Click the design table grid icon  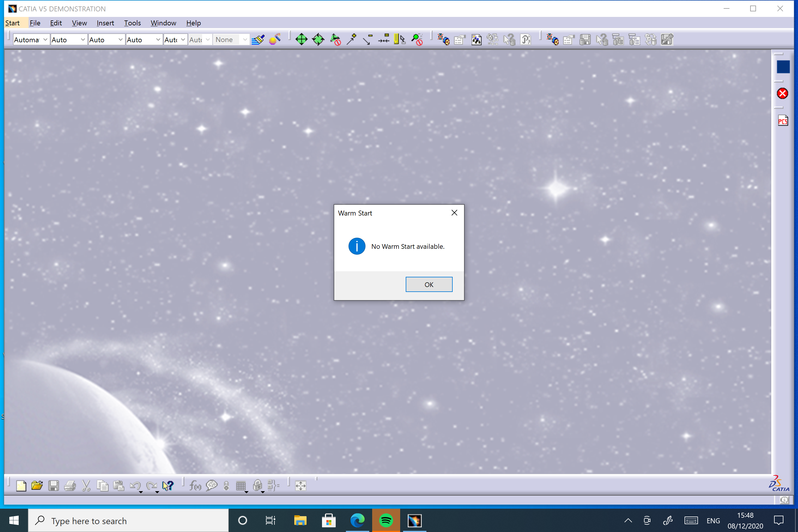[241, 486]
